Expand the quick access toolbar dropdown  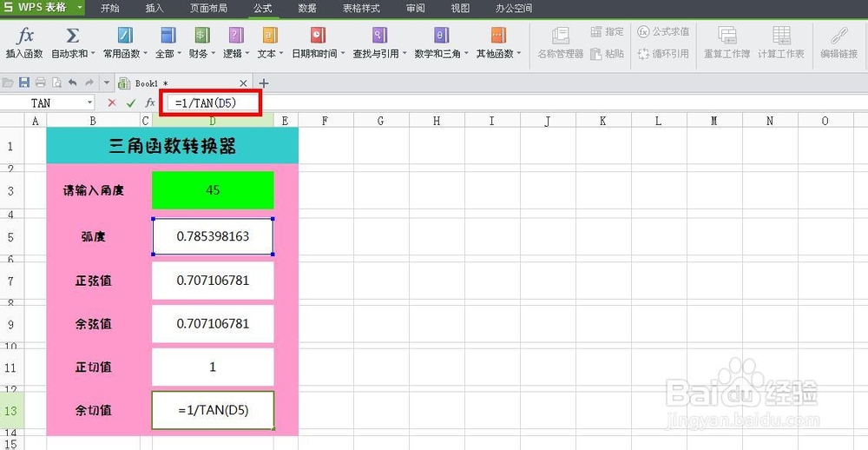click(107, 83)
